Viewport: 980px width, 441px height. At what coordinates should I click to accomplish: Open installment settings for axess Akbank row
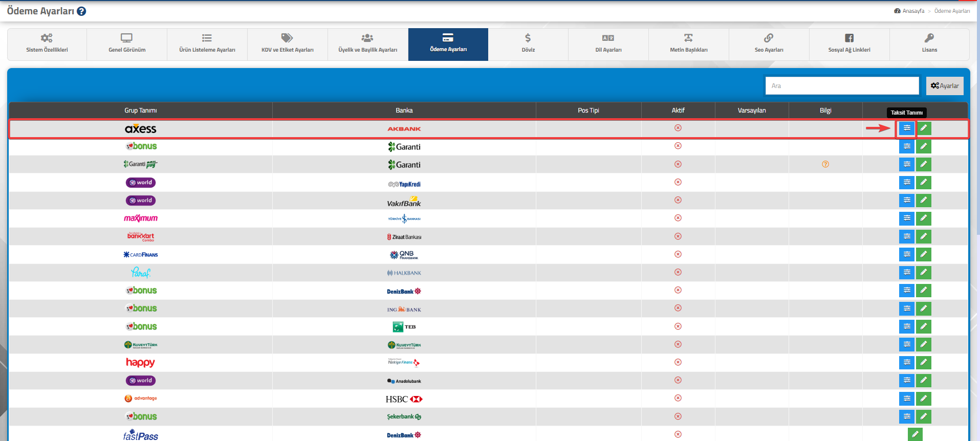click(907, 128)
